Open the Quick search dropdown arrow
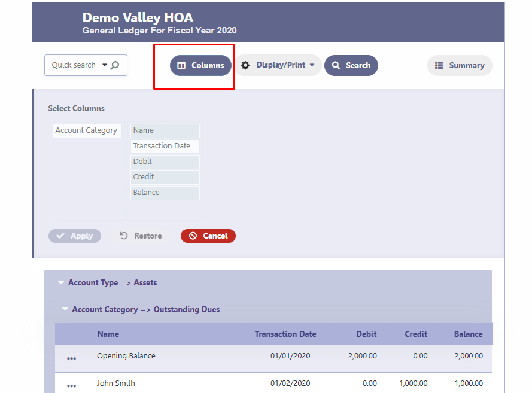The width and height of the screenshot is (532, 393). coord(104,65)
